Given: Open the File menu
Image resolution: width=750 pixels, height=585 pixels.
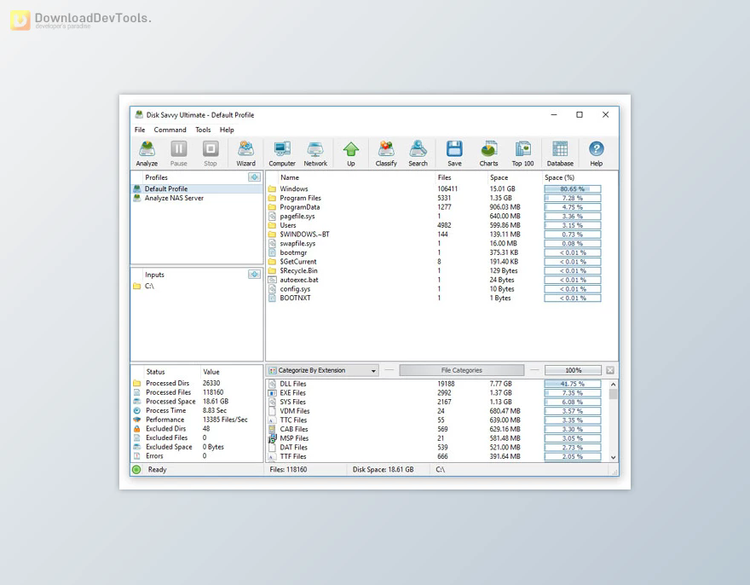Looking at the screenshot, I should (140, 130).
